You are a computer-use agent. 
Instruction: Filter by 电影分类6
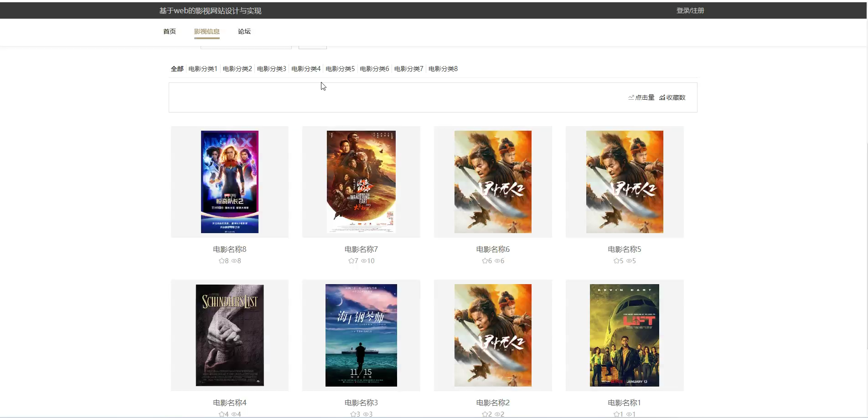coord(374,69)
